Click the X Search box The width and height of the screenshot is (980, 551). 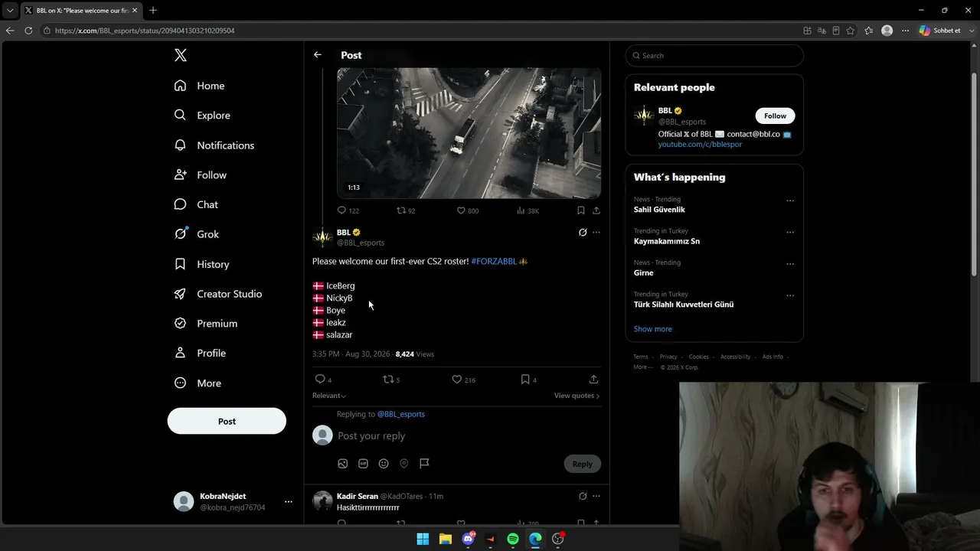coord(714,55)
